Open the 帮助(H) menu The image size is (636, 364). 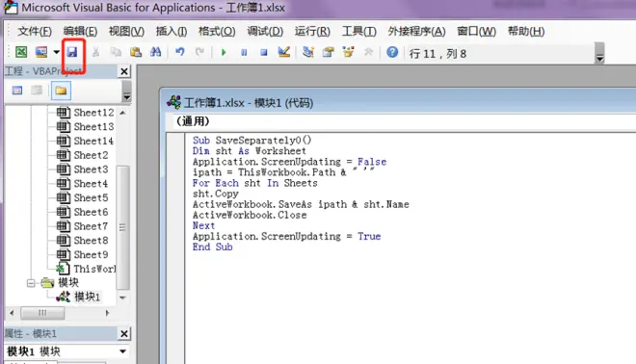tap(526, 31)
